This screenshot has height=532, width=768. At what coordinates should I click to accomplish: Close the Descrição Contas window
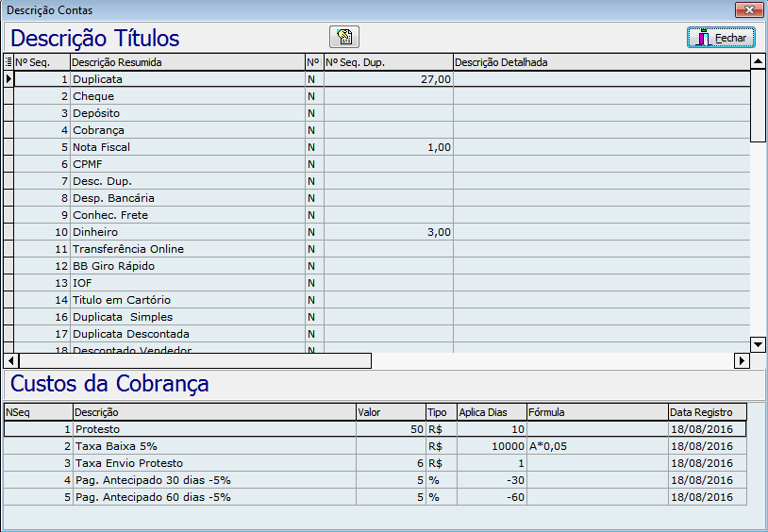click(x=749, y=9)
